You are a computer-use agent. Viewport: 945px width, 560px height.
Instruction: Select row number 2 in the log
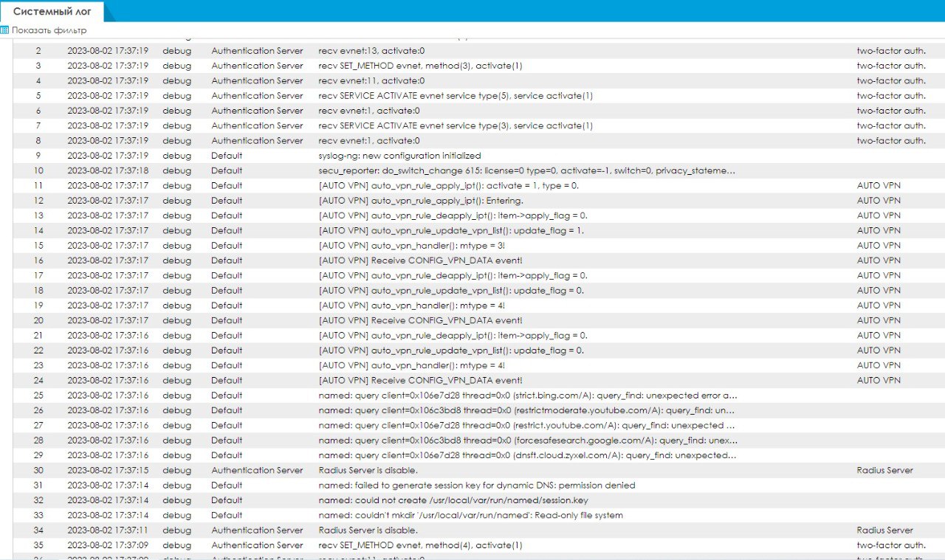tap(38, 51)
